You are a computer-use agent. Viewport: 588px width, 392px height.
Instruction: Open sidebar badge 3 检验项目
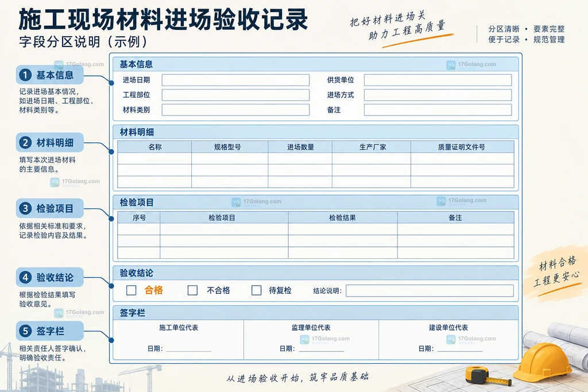(49, 208)
